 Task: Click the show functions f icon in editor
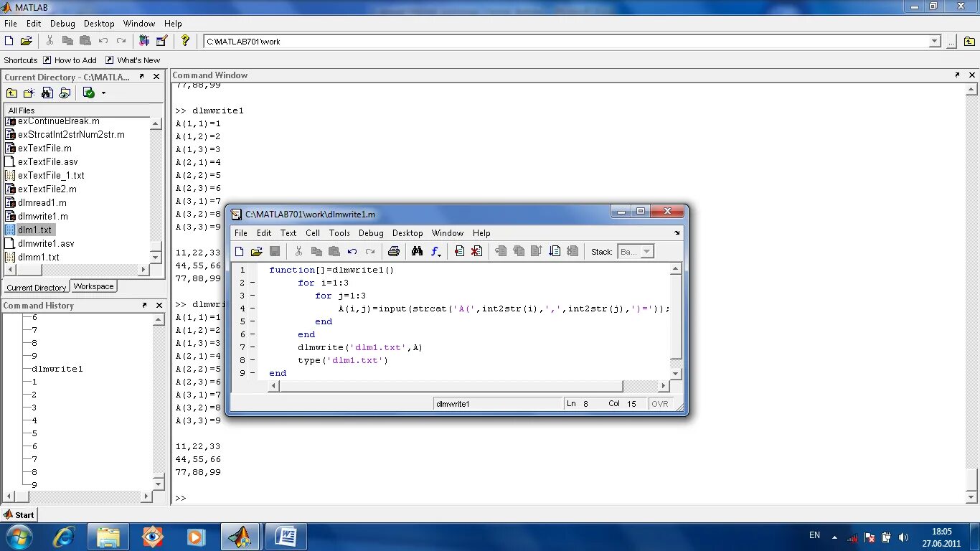pos(435,251)
